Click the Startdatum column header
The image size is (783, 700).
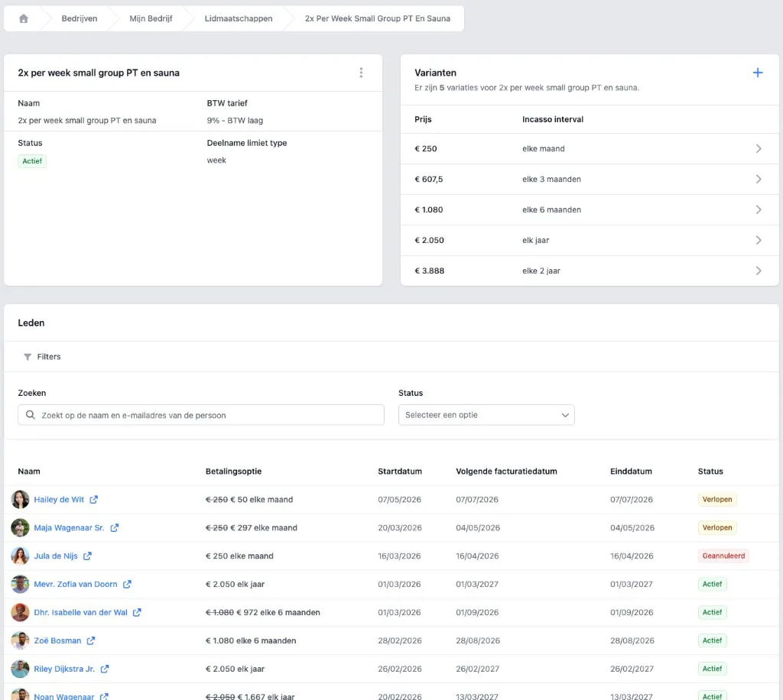pos(399,472)
